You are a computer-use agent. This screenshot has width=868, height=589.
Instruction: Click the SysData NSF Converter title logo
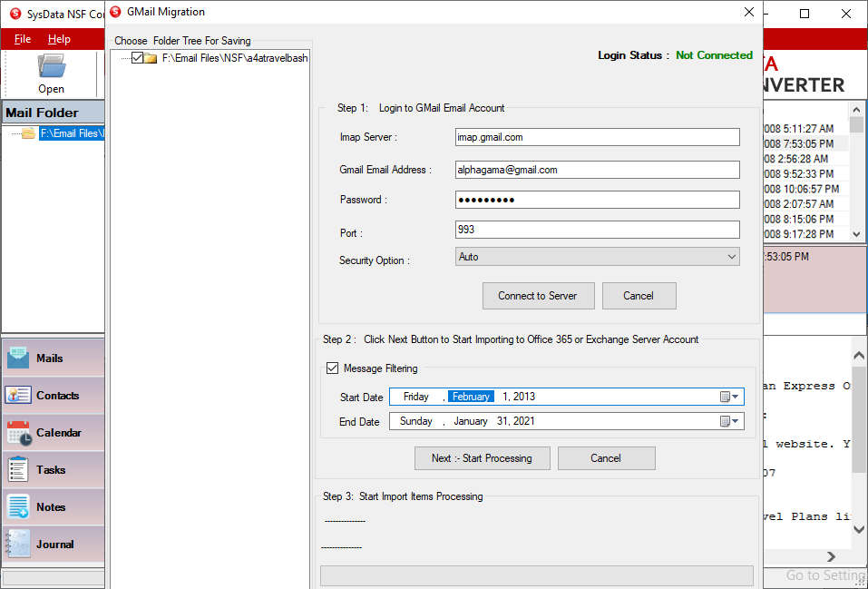coord(15,14)
